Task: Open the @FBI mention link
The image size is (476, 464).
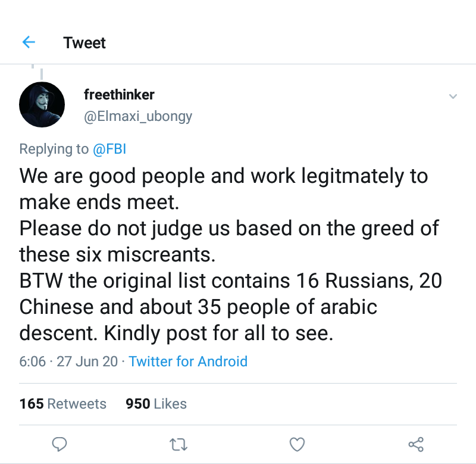Action: 109,149
